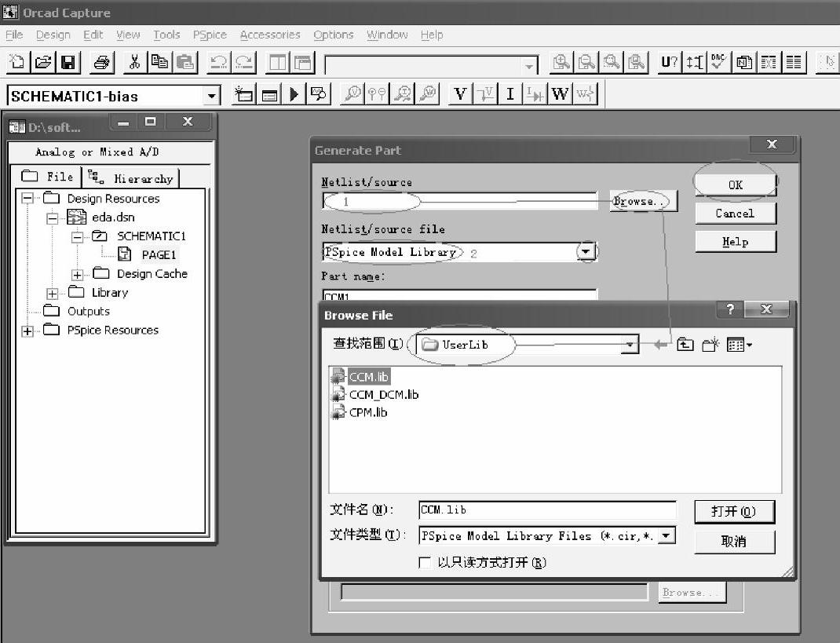The height and width of the screenshot is (643, 840).
Task: Run the Design Rules Check (DRC) icon
Action: pos(719,63)
